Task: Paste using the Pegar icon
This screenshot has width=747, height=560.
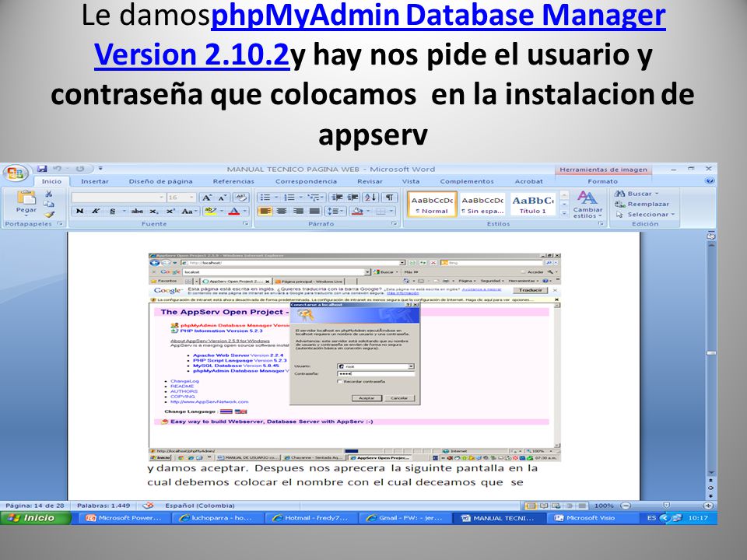Action: coord(26,197)
